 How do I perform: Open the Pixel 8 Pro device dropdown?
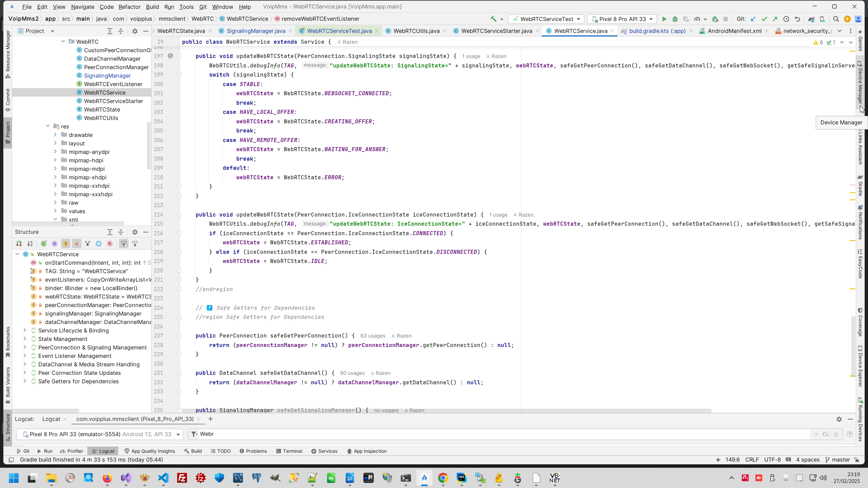click(x=622, y=19)
